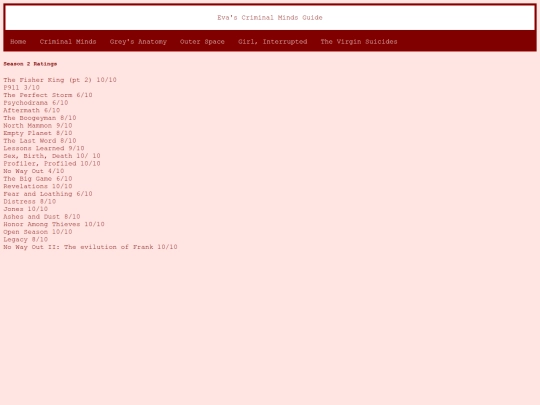Select 'The Fisher King (pt 2) 10/10' line
This screenshot has width=540, height=405.
pos(60,80)
